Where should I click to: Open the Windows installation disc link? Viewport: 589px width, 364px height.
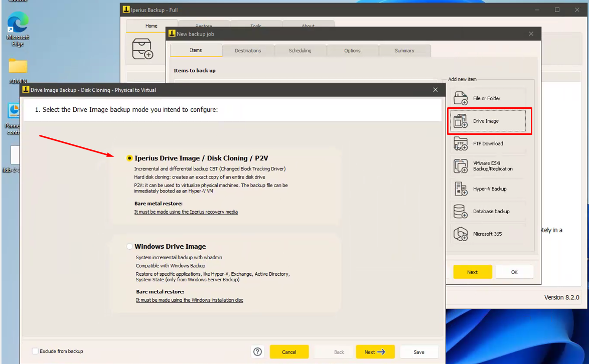pos(189,300)
